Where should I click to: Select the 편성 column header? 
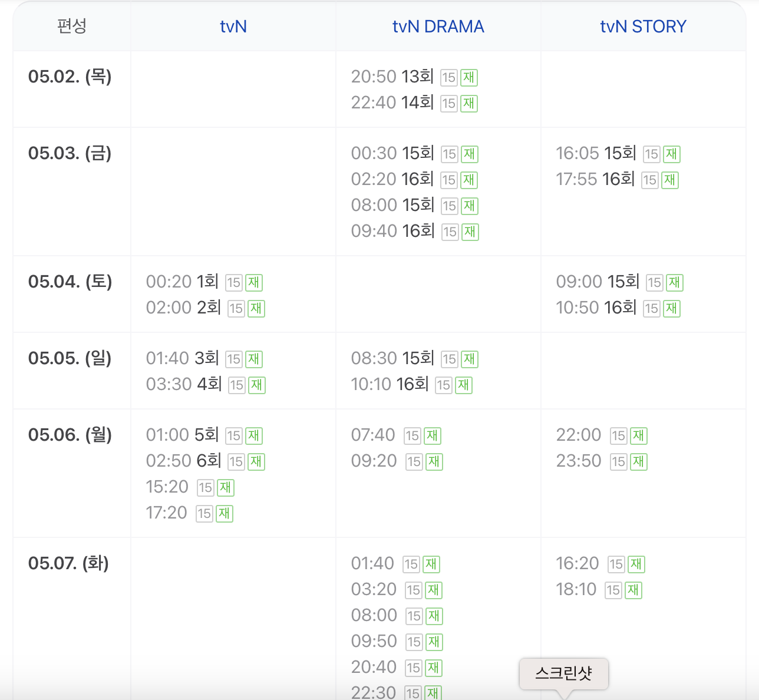point(72,26)
